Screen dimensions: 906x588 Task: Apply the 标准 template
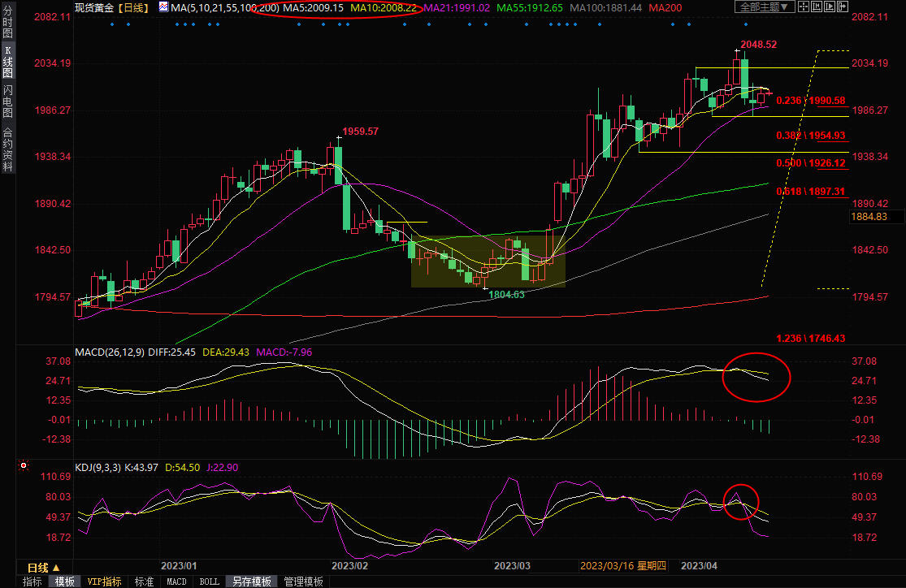pos(144,582)
